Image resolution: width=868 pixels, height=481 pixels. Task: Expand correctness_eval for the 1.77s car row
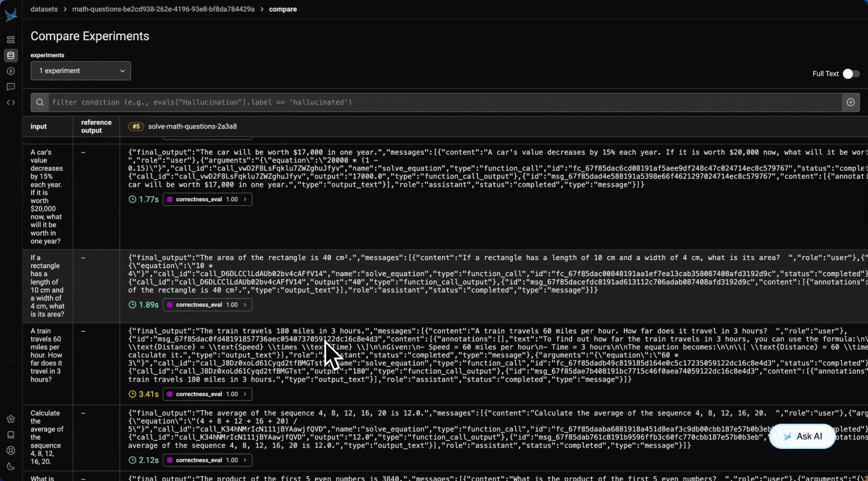tap(207, 200)
